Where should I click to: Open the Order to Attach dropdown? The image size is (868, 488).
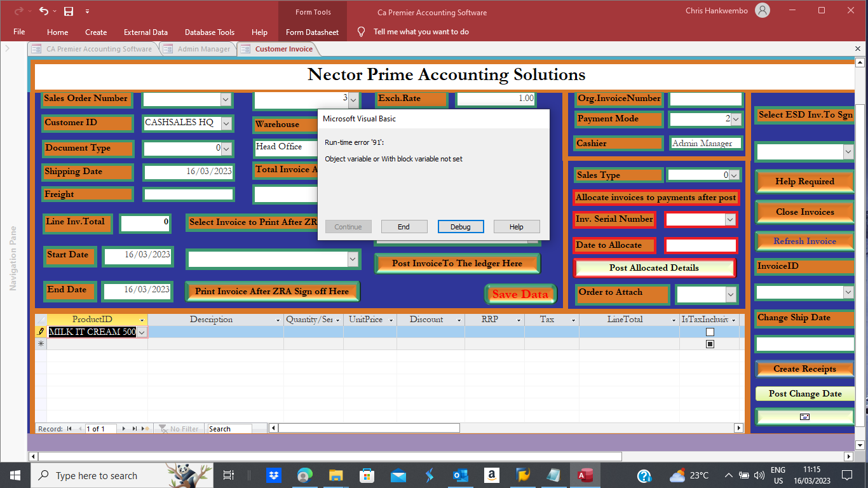coord(730,294)
